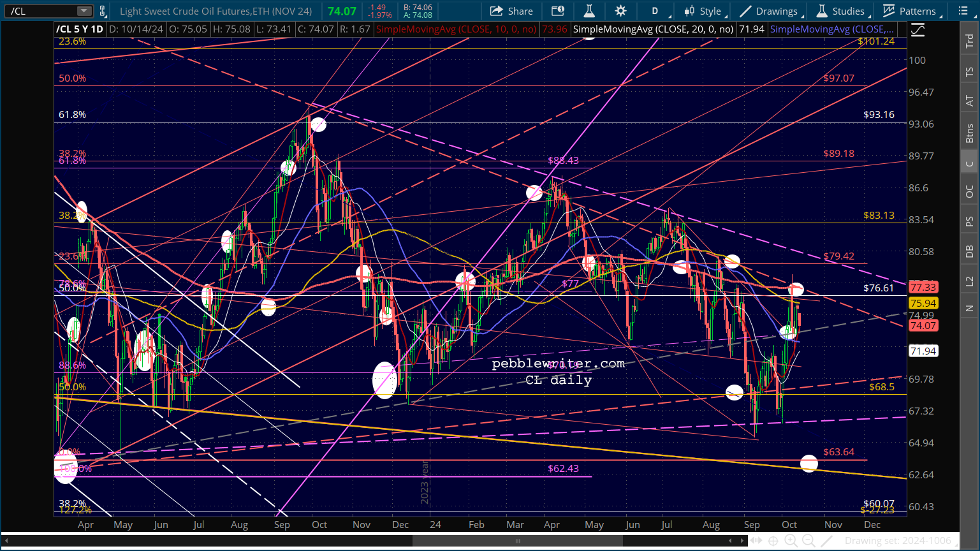980x551 pixels.
Task: Click the last price 74.07 in header
Action: click(342, 11)
